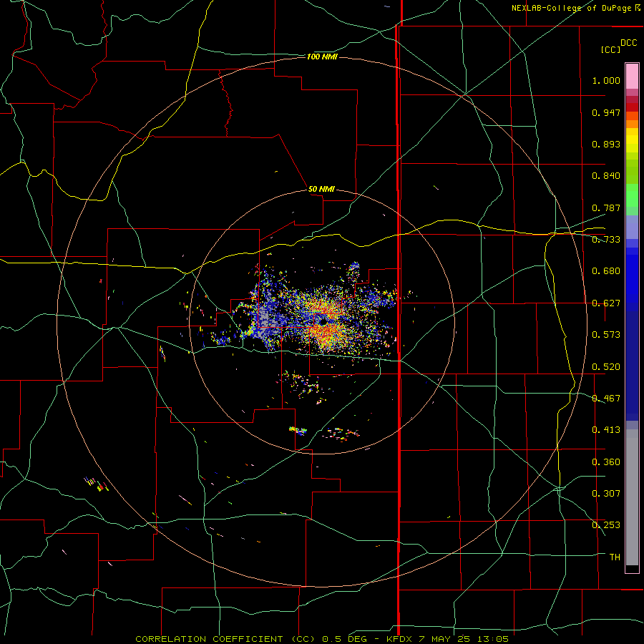The image size is (644, 644).
Task: Click the 0.947 legend value
Action: click(x=606, y=112)
